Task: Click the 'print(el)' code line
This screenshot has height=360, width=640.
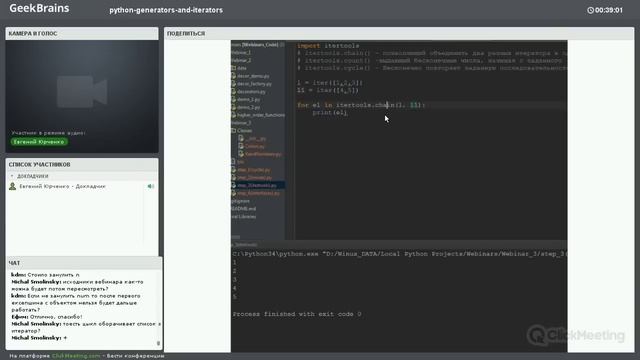Action: click(x=330, y=113)
